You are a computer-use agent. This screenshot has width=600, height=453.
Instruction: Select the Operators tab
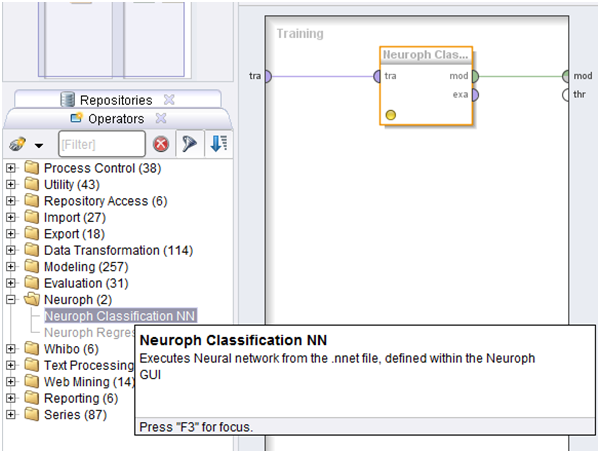[x=115, y=119]
